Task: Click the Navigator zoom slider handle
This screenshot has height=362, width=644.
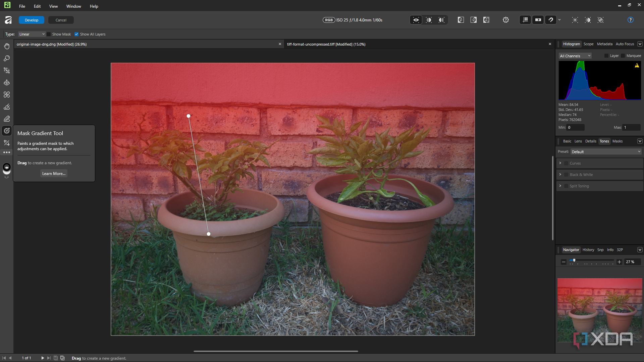Action: coord(574,260)
